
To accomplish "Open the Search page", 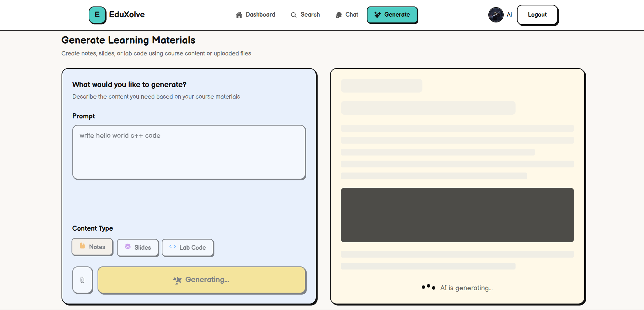I will point(306,15).
